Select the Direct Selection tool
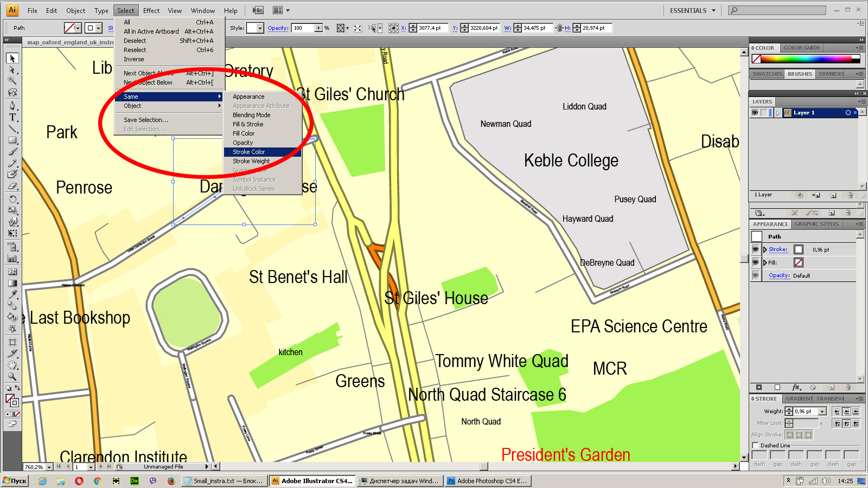 12,70
